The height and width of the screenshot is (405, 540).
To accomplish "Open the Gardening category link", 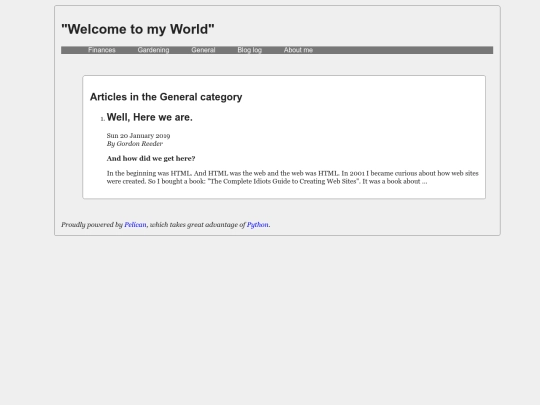I will coord(153,50).
